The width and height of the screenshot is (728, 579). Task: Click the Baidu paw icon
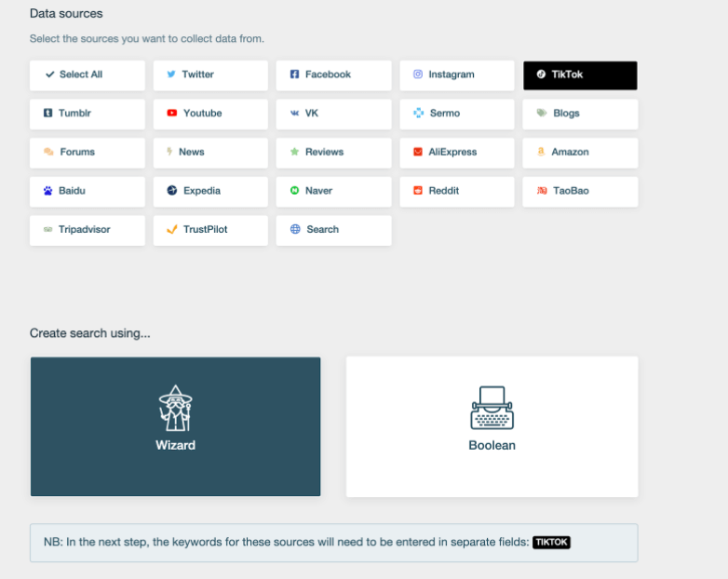[47, 191]
